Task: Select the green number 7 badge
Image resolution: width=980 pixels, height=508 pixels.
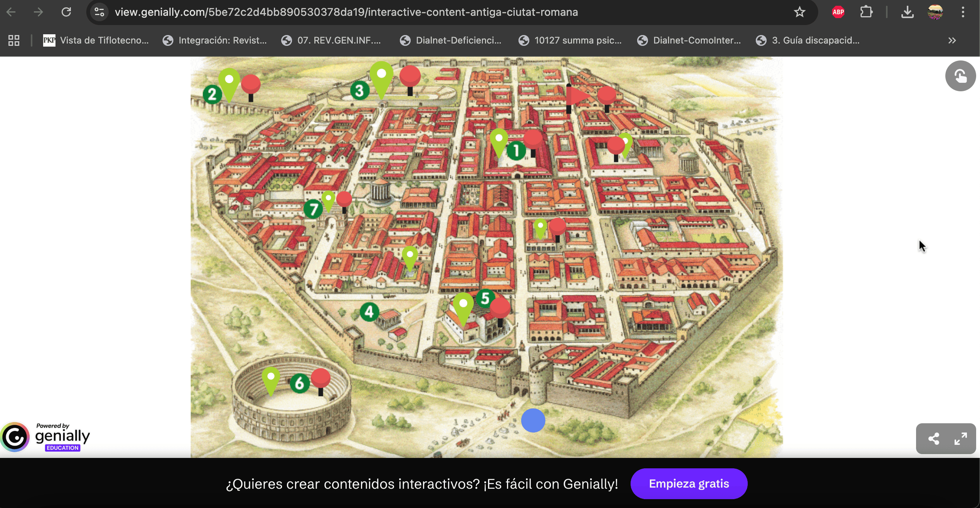Action: point(313,209)
